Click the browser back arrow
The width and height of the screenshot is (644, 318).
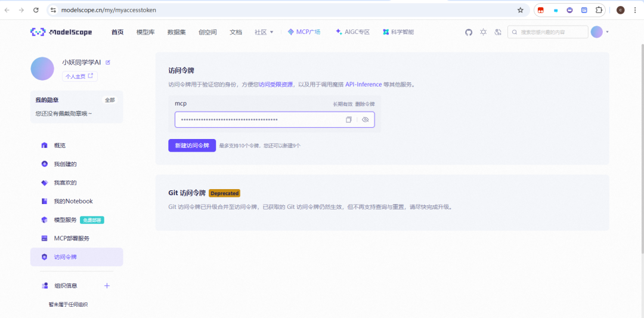pos(7,10)
